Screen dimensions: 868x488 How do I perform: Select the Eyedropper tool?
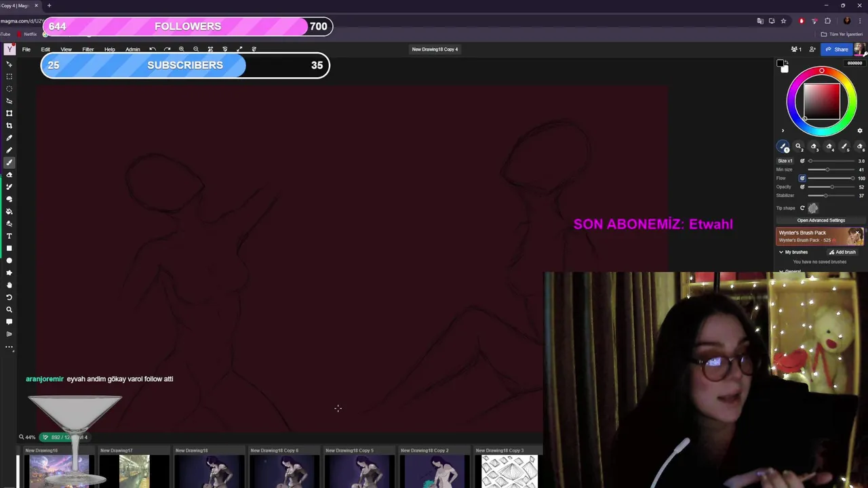(x=9, y=138)
